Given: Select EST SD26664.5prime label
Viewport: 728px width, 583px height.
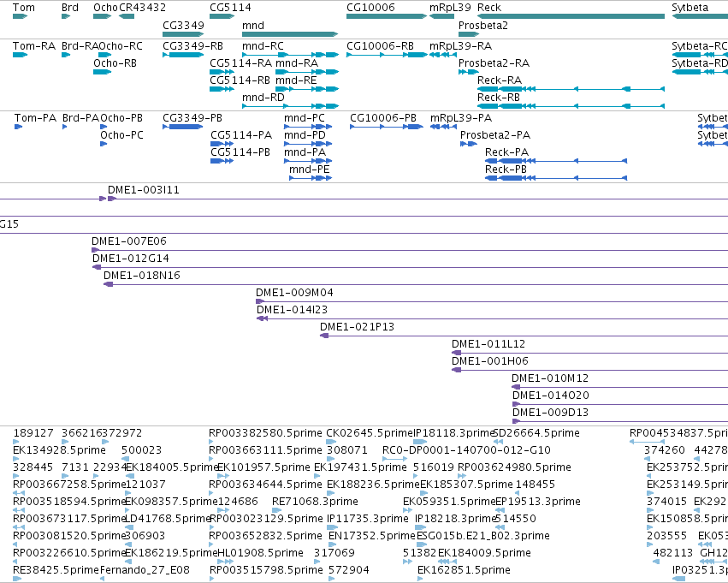Looking at the screenshot, I should (x=536, y=433).
